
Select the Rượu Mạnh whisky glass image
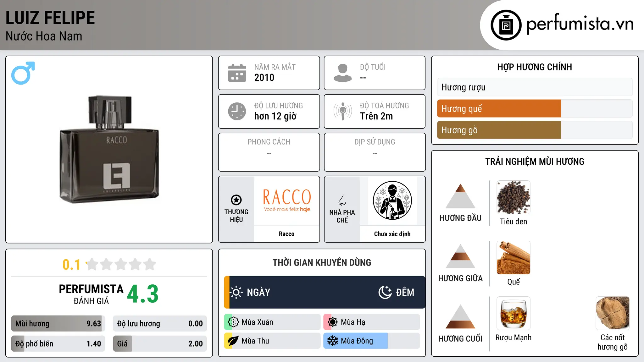pos(514,313)
